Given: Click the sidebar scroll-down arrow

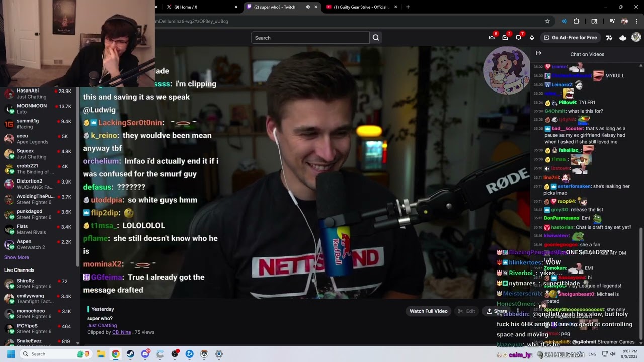Looking at the screenshot, I should (x=77, y=343).
